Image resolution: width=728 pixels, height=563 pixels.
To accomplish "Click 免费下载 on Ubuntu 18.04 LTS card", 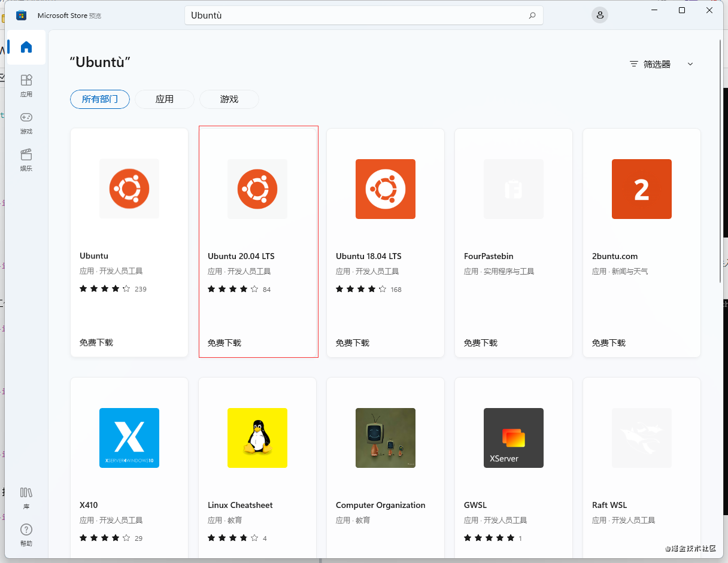I will click(353, 343).
